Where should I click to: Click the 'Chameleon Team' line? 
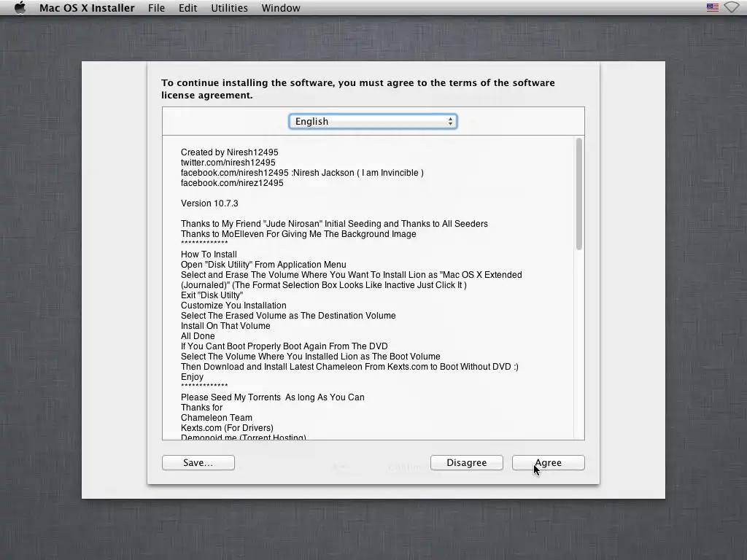click(216, 418)
